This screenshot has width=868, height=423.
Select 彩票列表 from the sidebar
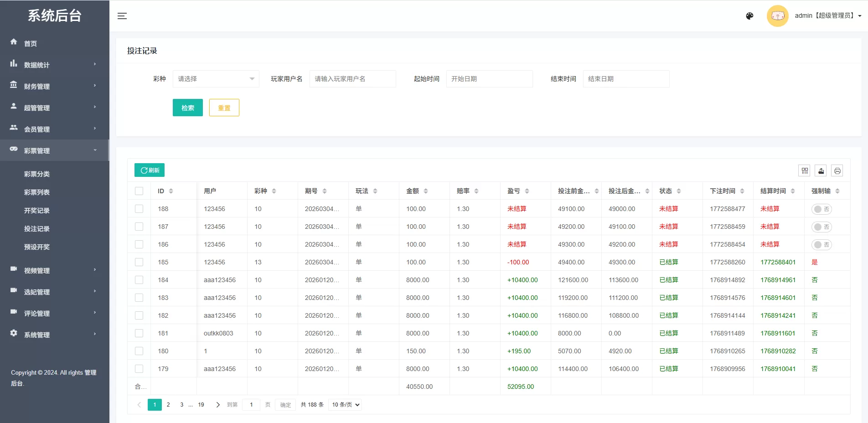pyautogui.click(x=37, y=192)
